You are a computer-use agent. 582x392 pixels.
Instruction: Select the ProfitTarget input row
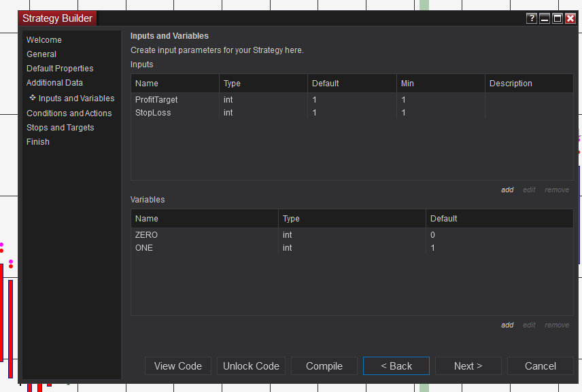tap(352, 100)
